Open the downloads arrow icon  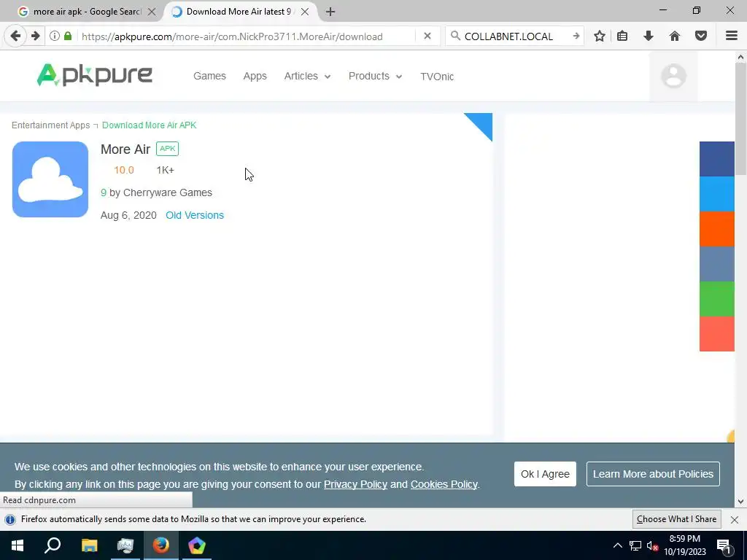[649, 36]
